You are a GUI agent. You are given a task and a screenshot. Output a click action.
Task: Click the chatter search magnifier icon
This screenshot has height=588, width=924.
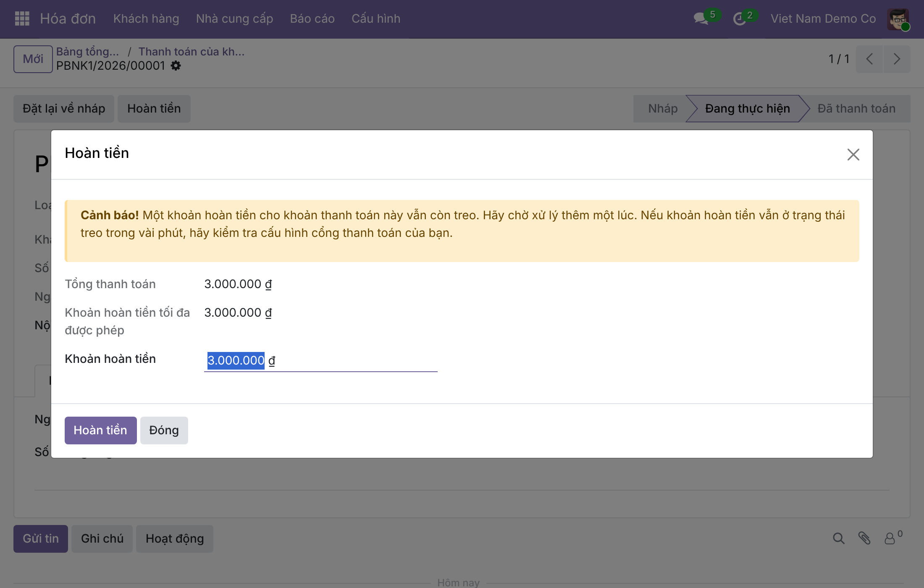(x=838, y=538)
